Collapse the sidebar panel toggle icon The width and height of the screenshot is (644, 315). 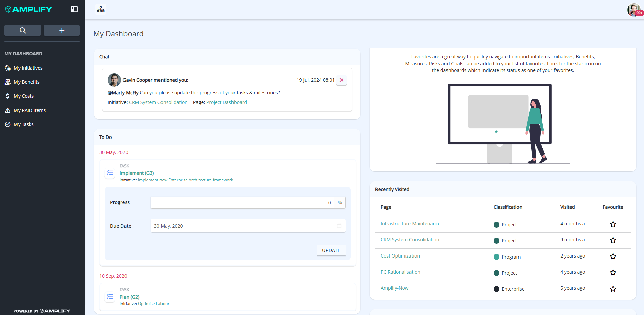(x=74, y=9)
